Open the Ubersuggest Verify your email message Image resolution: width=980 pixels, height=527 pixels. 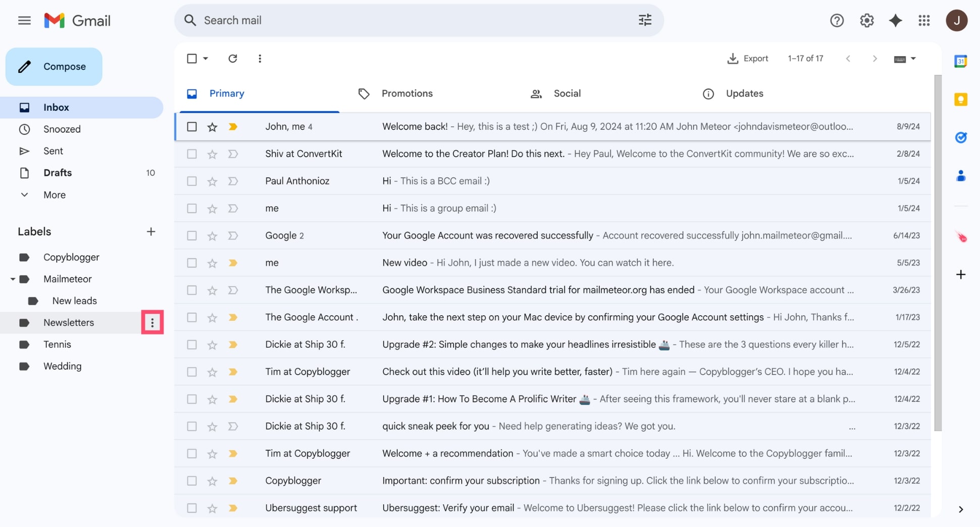553,508
